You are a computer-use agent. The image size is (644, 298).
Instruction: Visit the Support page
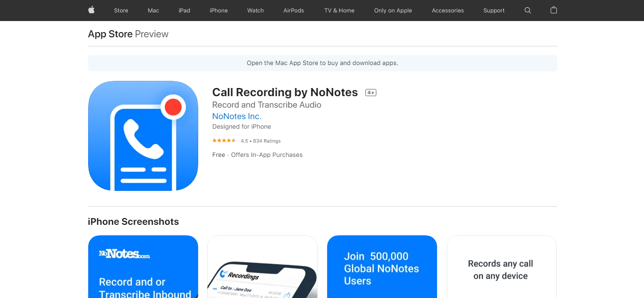tap(494, 11)
